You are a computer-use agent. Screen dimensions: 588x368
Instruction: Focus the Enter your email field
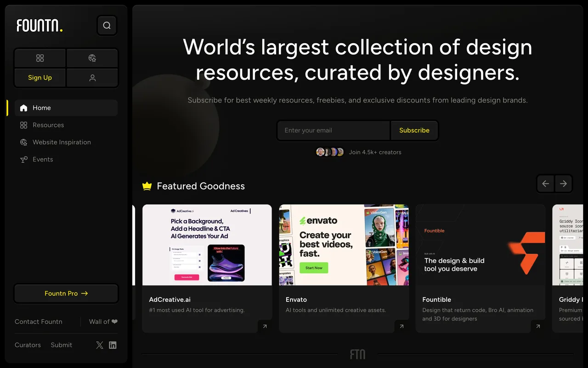click(334, 130)
